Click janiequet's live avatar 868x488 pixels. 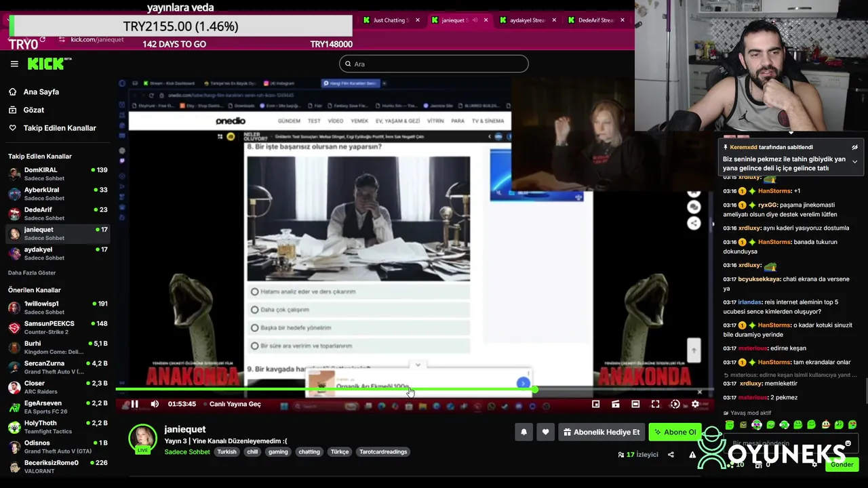pos(143,439)
